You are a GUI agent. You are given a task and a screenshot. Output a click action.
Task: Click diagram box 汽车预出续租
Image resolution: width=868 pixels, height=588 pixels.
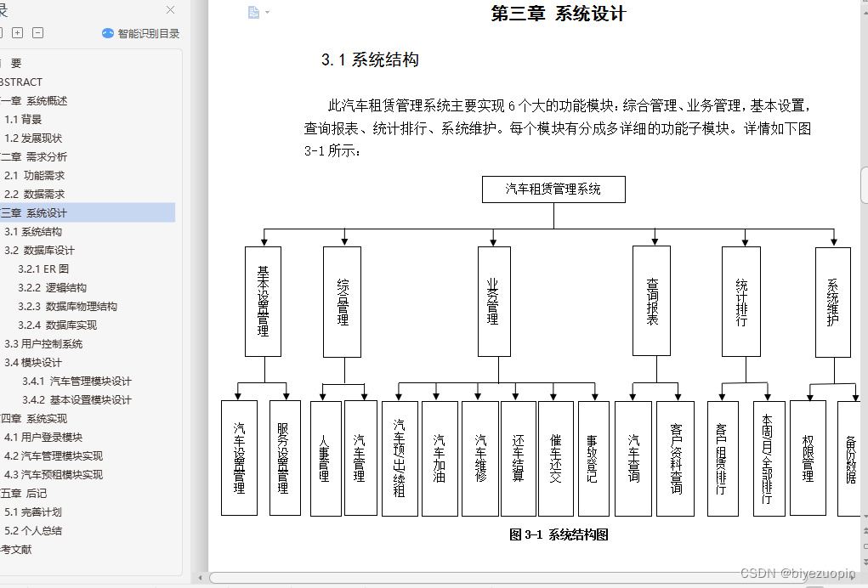(400, 459)
